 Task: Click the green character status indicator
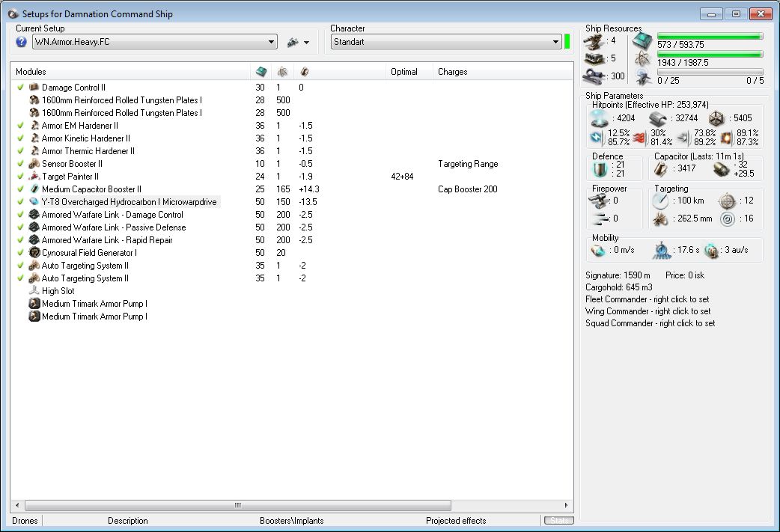click(567, 42)
